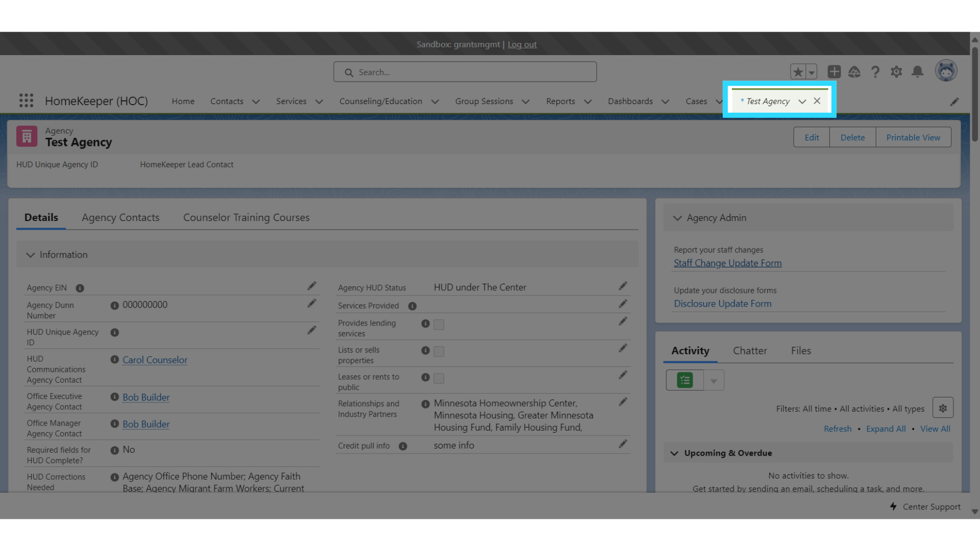Switch to the Agency Contacts tab

click(x=120, y=217)
